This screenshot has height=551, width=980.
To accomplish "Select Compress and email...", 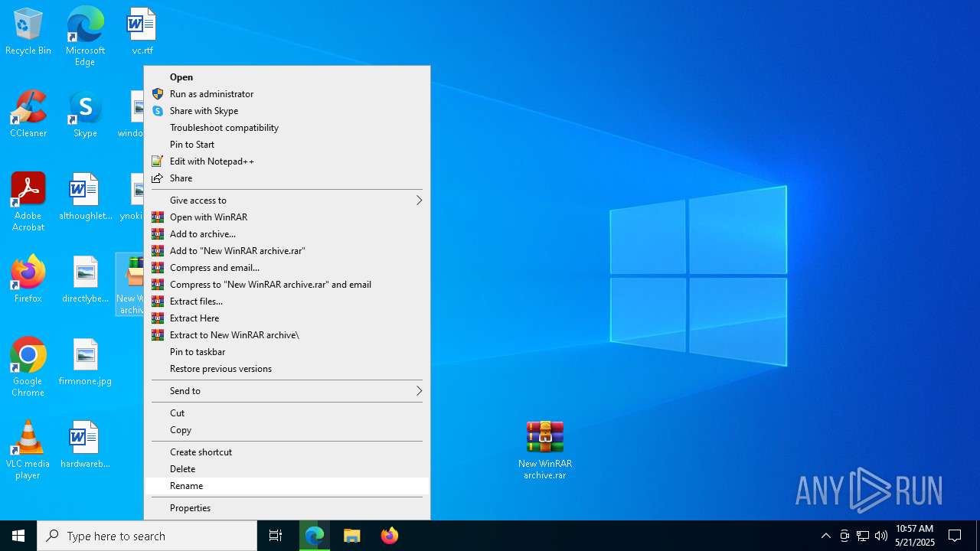I will (287, 268).
